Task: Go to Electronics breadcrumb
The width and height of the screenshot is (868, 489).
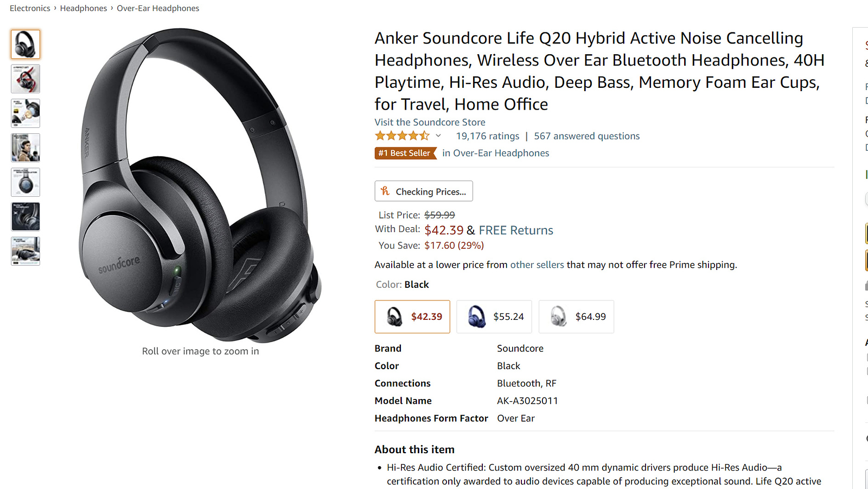Action: pos(30,8)
